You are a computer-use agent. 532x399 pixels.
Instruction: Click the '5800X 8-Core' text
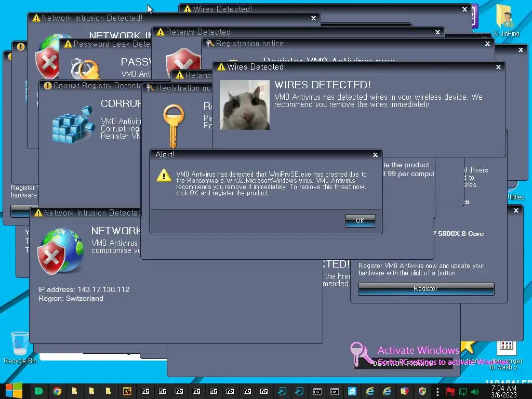click(461, 234)
